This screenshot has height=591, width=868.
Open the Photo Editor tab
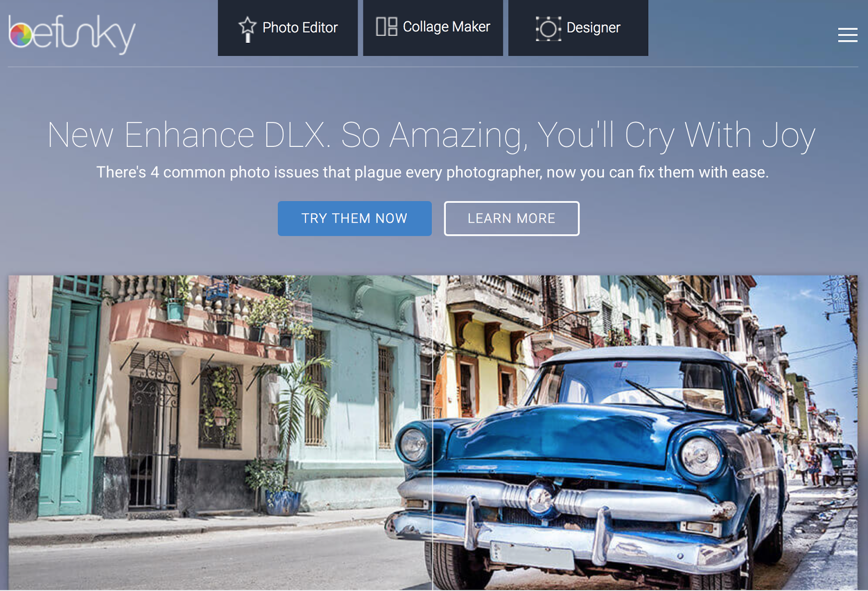click(x=288, y=28)
